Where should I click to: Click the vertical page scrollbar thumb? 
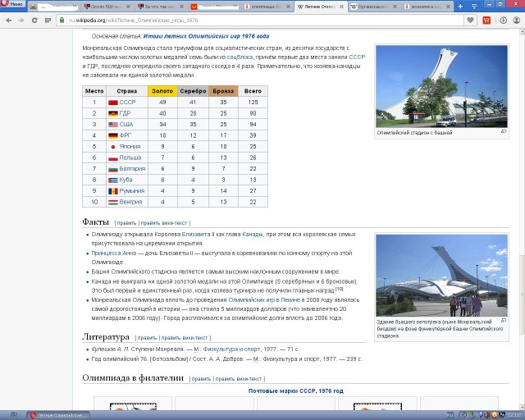coord(522,294)
